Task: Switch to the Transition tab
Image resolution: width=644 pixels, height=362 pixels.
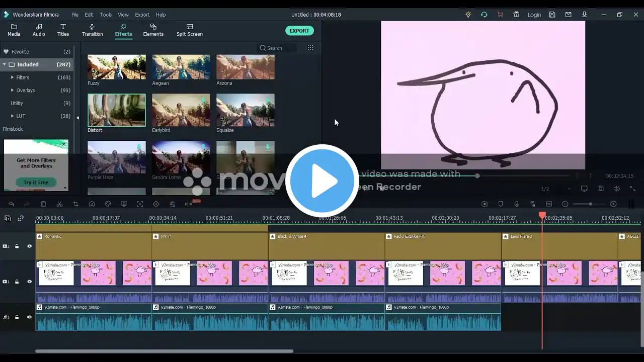Action: (x=92, y=30)
